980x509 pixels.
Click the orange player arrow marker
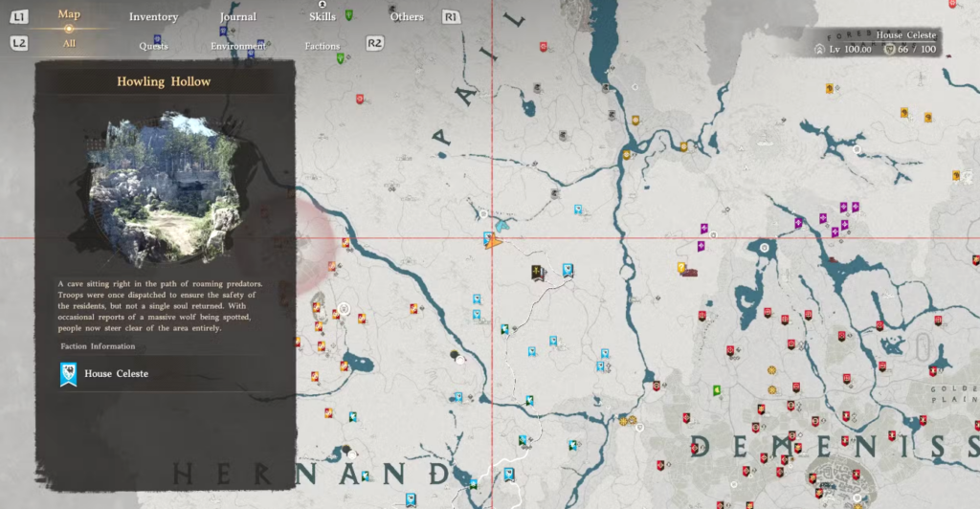pos(495,243)
